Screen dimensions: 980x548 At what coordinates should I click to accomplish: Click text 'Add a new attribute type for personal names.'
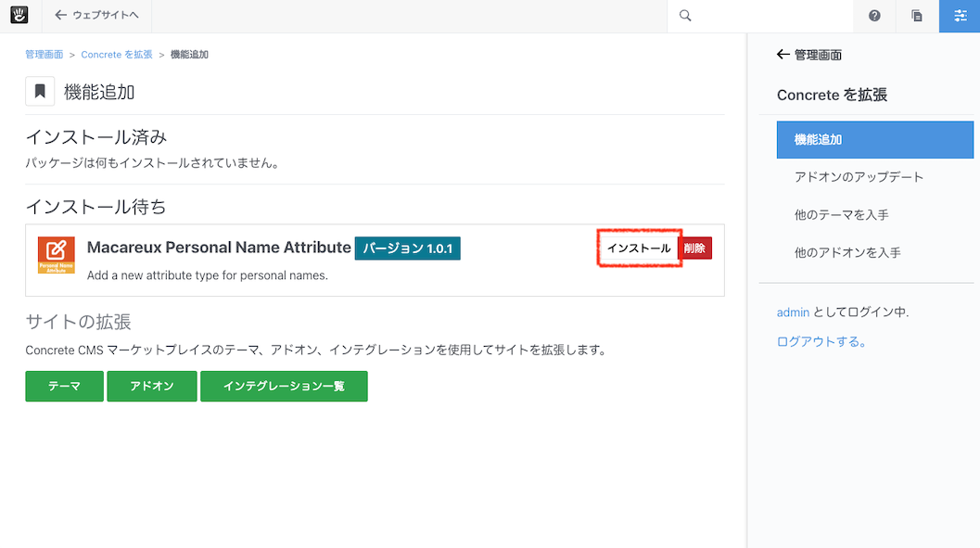[x=208, y=275]
